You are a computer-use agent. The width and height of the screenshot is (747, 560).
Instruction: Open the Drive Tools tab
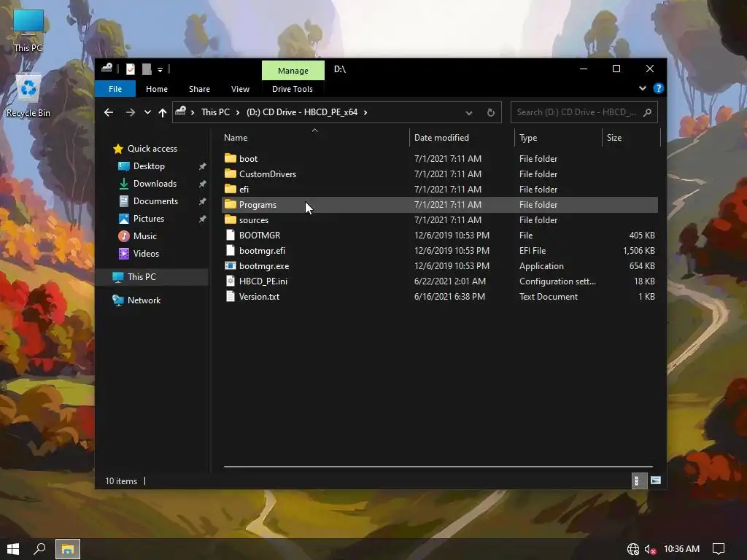(293, 89)
